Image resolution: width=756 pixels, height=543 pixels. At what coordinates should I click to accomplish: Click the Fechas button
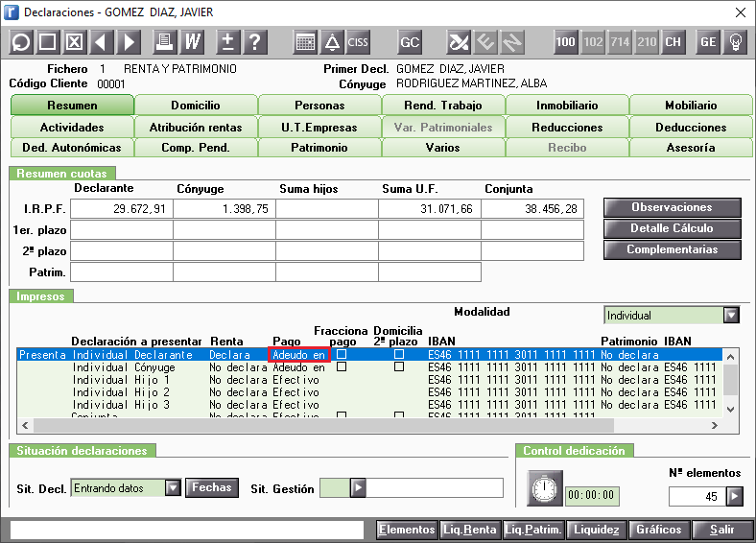click(212, 487)
